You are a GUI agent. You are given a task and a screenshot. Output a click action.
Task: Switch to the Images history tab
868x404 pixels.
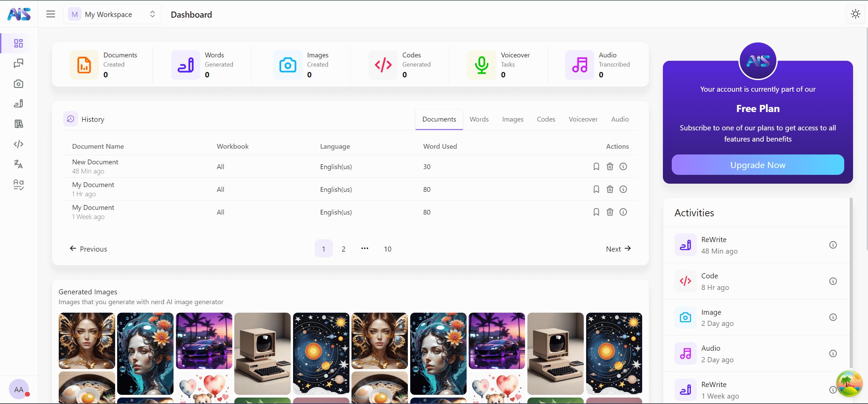tap(513, 119)
